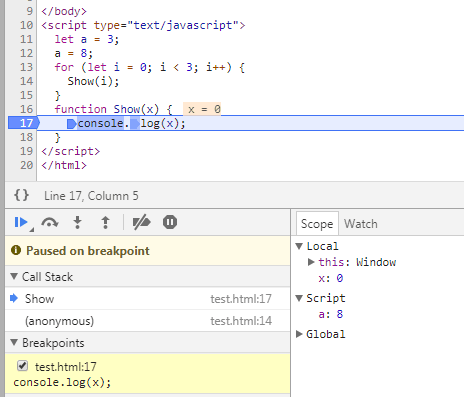Click the inline breakpoint marker before console
Image resolution: width=464 pixels, height=397 pixels.
click(x=71, y=124)
